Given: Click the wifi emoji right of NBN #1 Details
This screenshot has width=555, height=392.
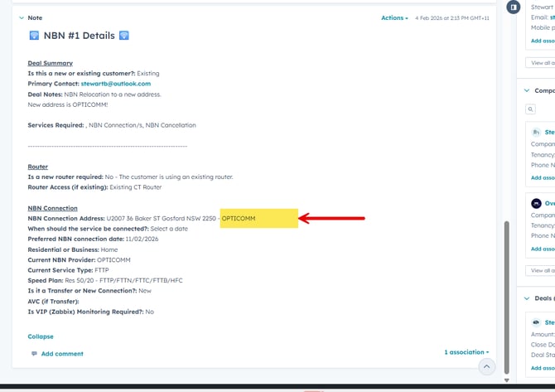Looking at the screenshot, I should pos(123,35).
